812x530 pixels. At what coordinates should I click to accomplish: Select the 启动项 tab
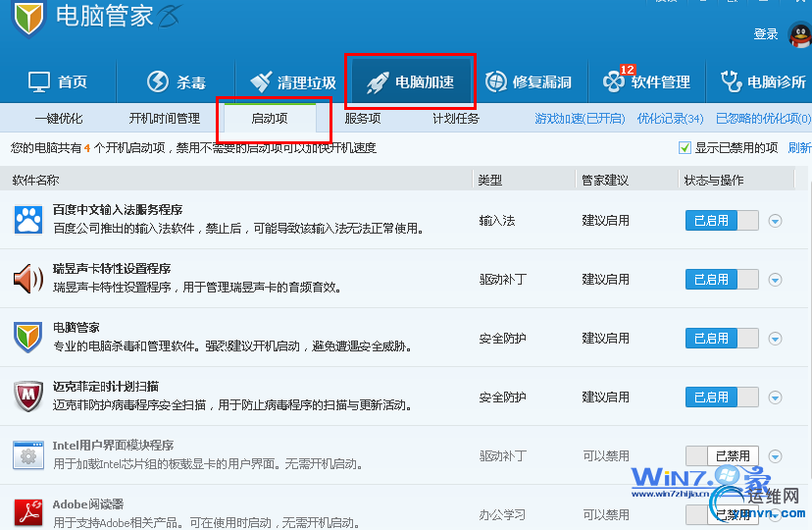(270, 119)
